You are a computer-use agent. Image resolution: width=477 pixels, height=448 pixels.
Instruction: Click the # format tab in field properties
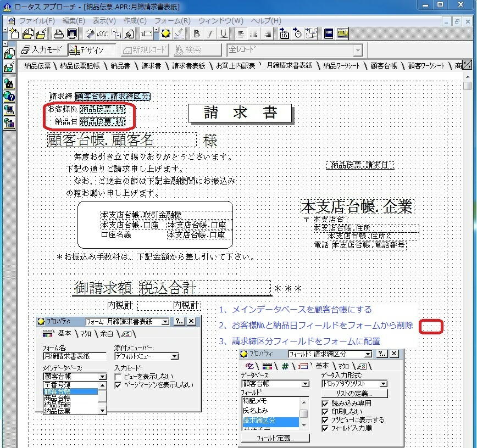(x=285, y=366)
